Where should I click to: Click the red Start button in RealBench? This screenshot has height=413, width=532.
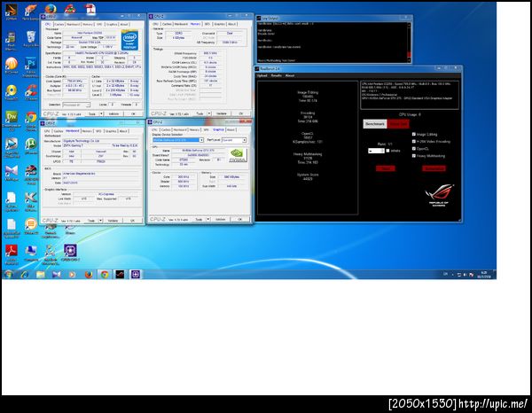pos(386,168)
